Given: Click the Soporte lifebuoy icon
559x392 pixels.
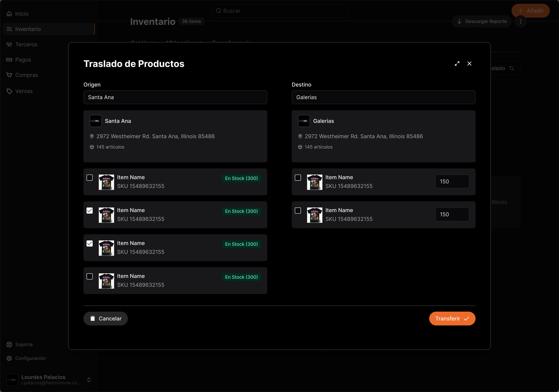Looking at the screenshot, I should [x=9, y=345].
